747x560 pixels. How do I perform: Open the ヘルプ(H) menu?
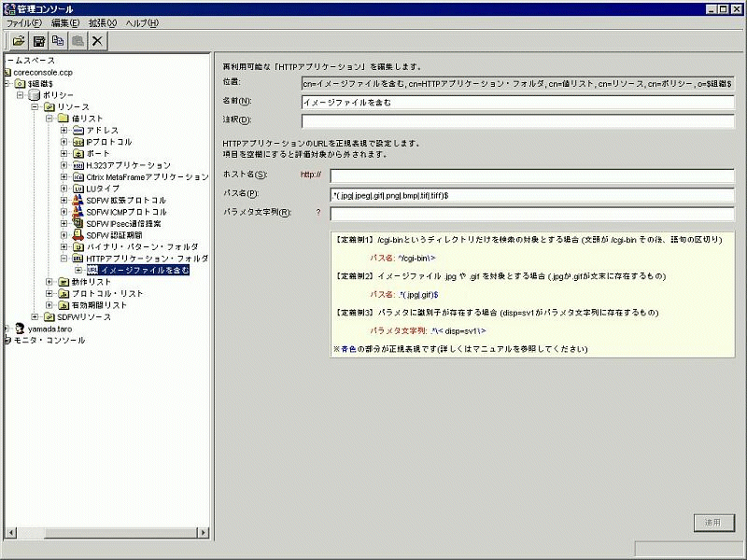141,22
